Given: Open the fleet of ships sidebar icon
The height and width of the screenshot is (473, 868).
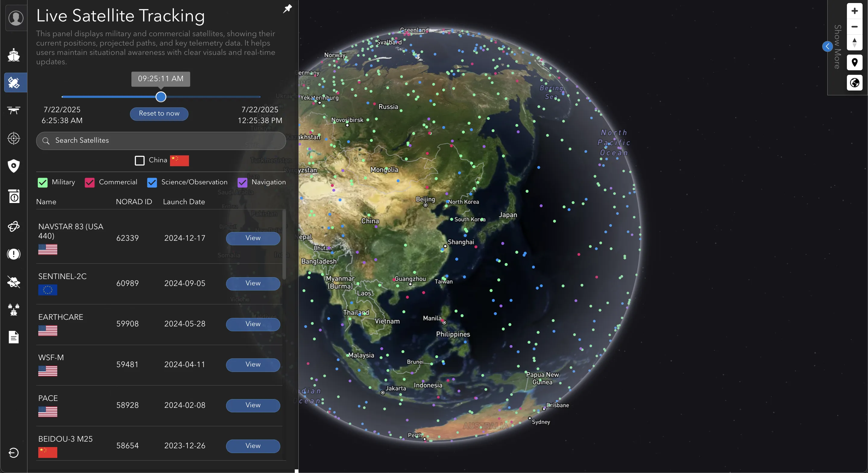Looking at the screenshot, I should coord(14,310).
